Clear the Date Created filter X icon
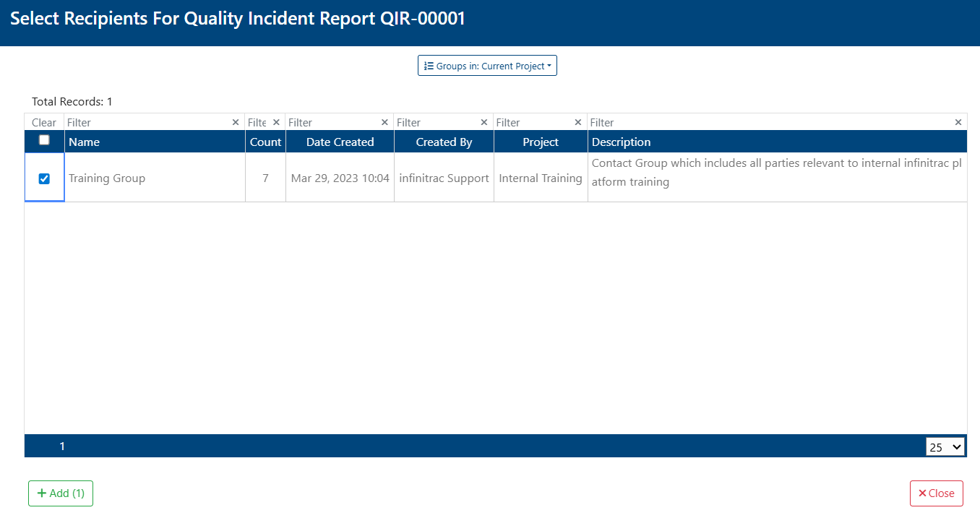 [x=384, y=123]
